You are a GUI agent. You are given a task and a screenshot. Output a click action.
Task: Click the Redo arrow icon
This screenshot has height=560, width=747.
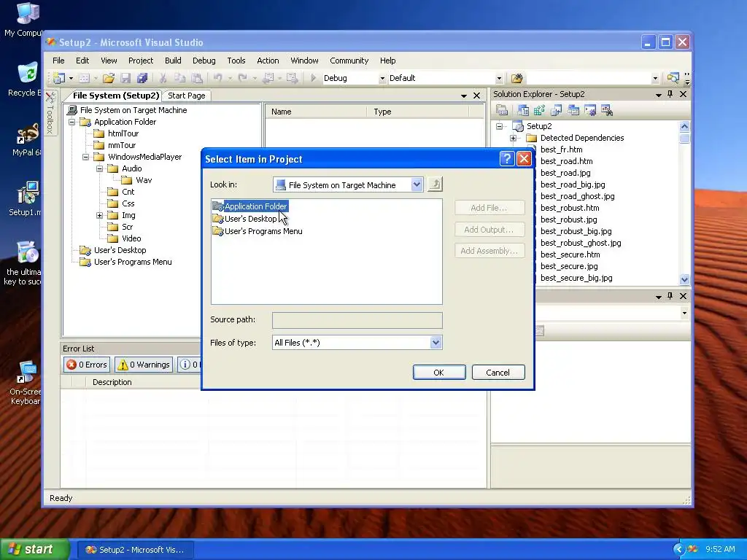pyautogui.click(x=242, y=78)
